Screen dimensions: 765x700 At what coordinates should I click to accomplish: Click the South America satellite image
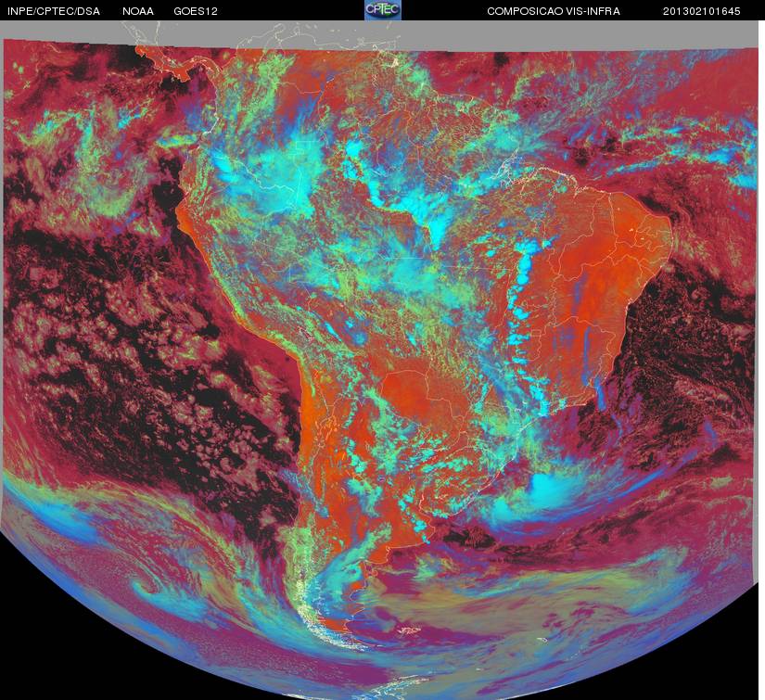[x=380, y=360]
